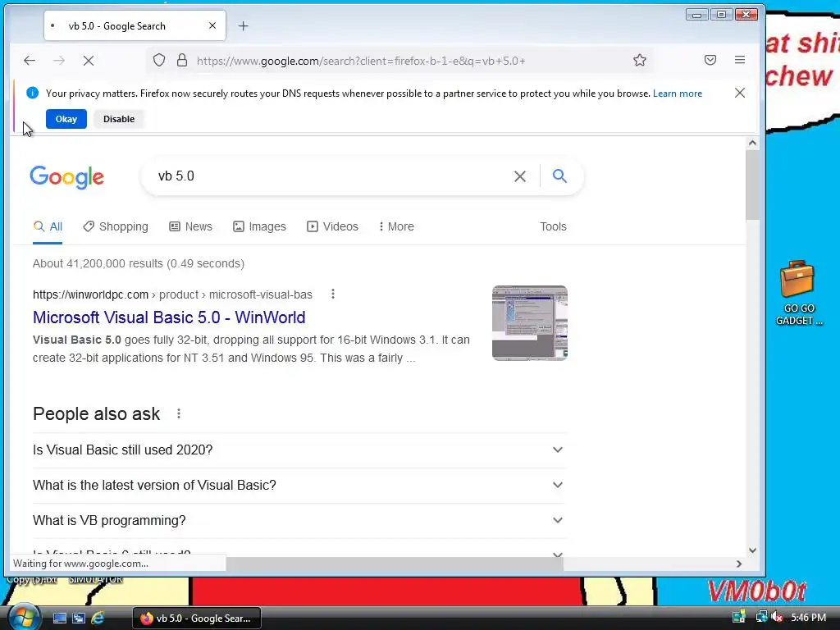Click Disable in the DNS privacy notice
Screen dimensions: 840x630
(x=119, y=119)
